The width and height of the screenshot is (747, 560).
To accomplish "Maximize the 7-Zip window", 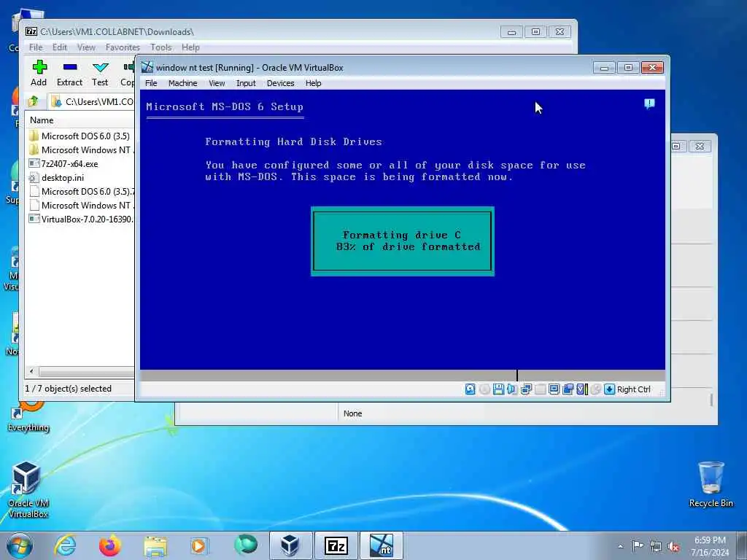I will [535, 32].
